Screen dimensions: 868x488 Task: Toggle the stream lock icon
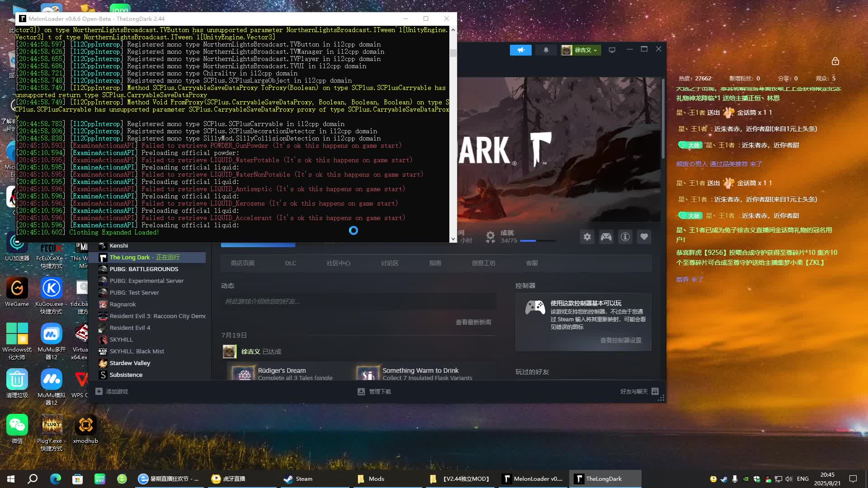coord(835,61)
